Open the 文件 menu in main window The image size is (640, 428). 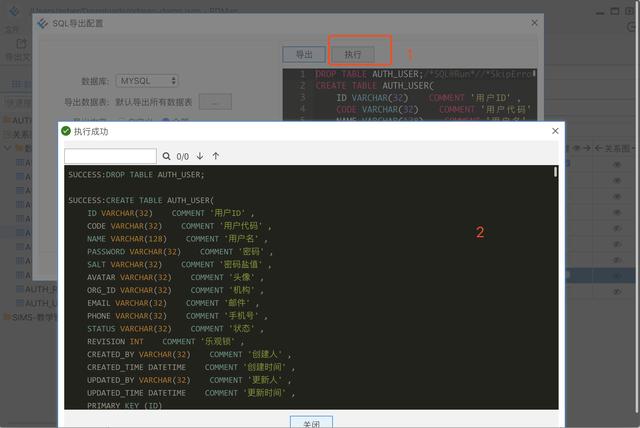[11, 29]
